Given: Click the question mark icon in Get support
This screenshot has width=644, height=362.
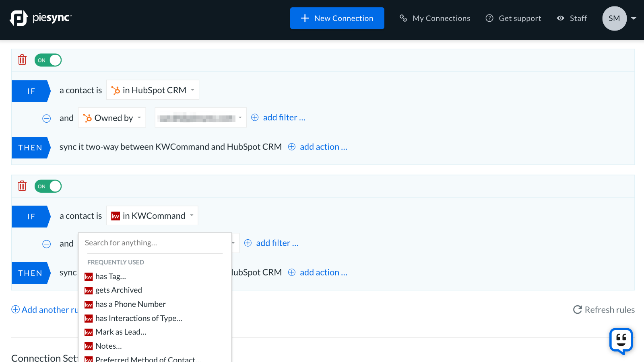Looking at the screenshot, I should tap(489, 18).
